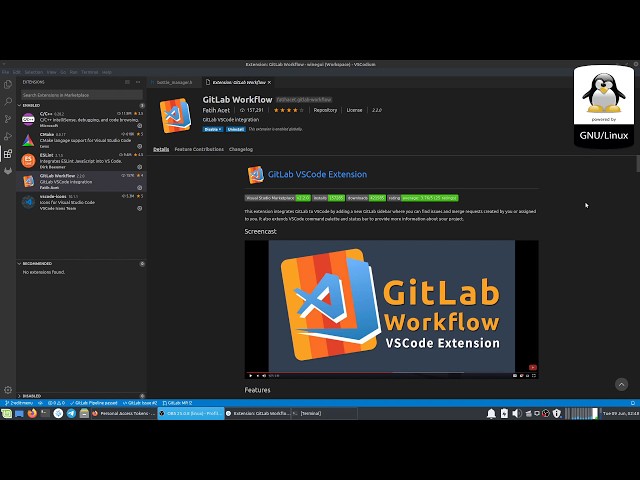Click the scroll-to-top arrow button
The width and height of the screenshot is (640, 480).
click(x=621, y=384)
